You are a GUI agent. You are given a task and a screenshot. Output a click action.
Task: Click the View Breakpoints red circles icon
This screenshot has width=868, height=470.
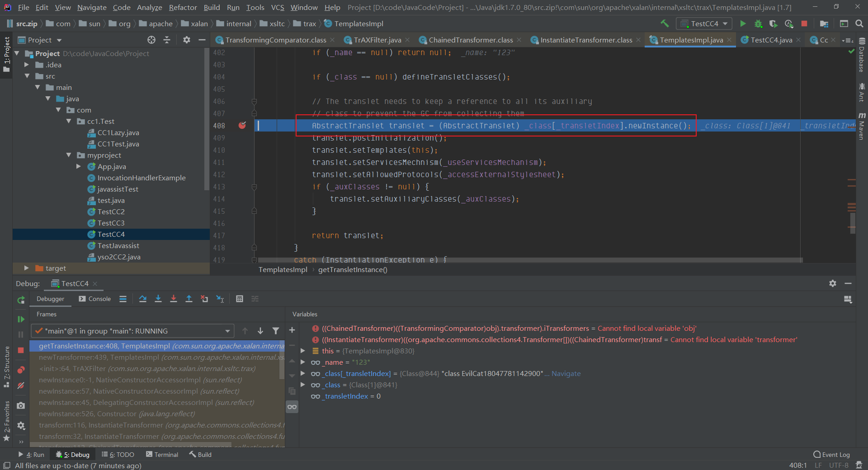coord(21,370)
